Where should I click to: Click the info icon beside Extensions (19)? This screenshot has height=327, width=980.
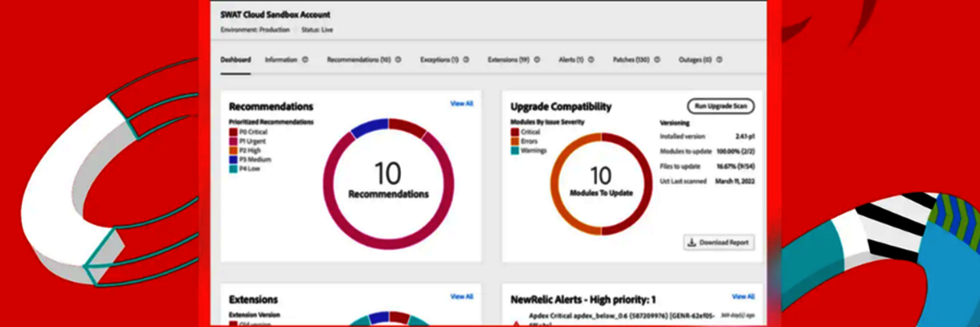pos(537,60)
